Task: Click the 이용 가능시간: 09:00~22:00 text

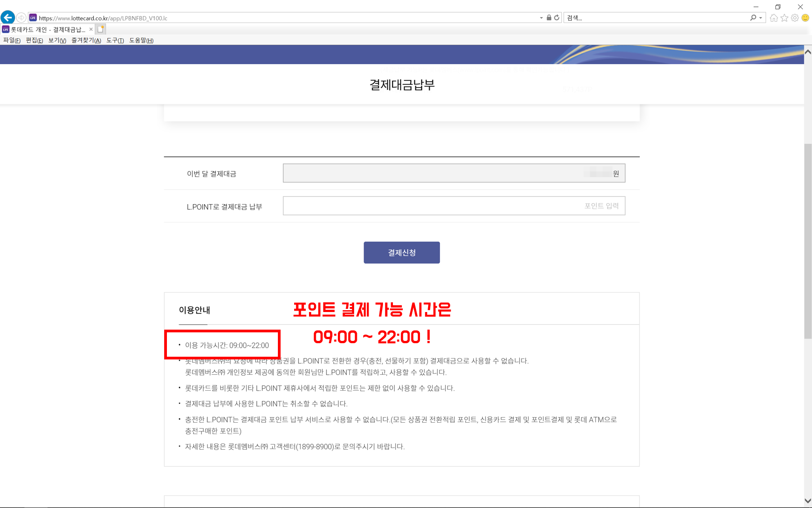Action: pos(227,345)
